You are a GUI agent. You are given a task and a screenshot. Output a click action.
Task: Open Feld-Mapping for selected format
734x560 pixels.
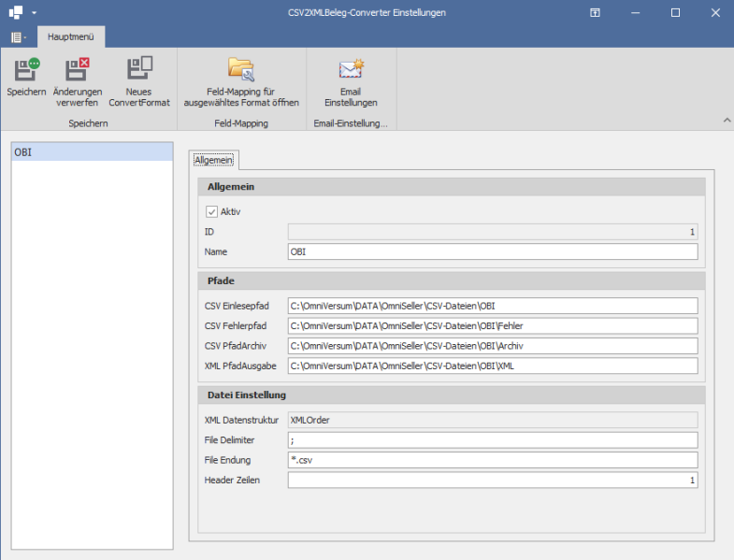[x=241, y=71]
